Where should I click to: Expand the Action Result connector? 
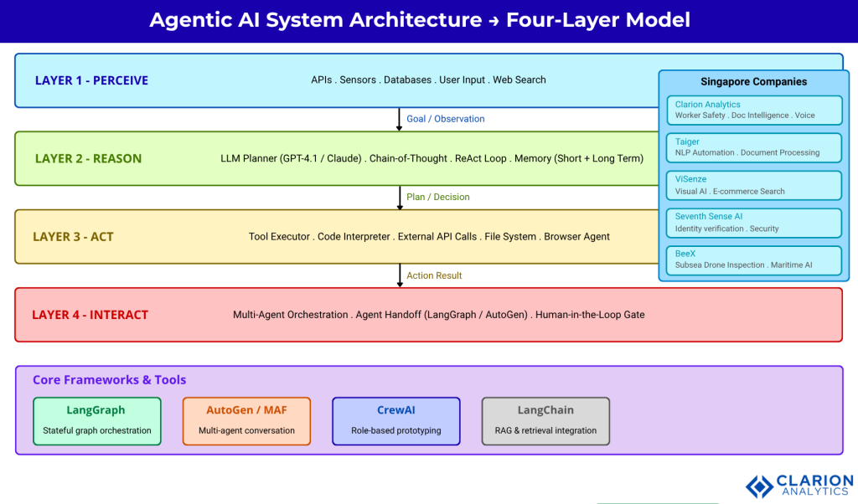[434, 275]
